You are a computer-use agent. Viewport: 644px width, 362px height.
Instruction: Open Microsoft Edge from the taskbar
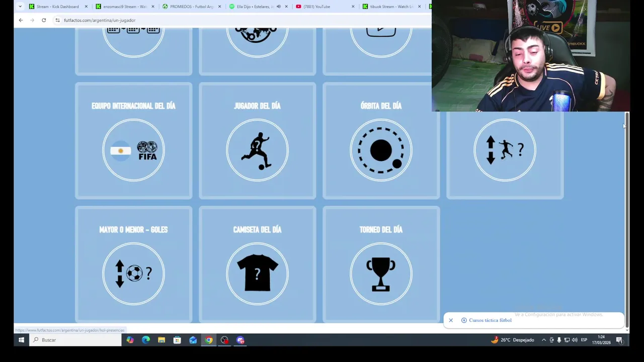146,340
